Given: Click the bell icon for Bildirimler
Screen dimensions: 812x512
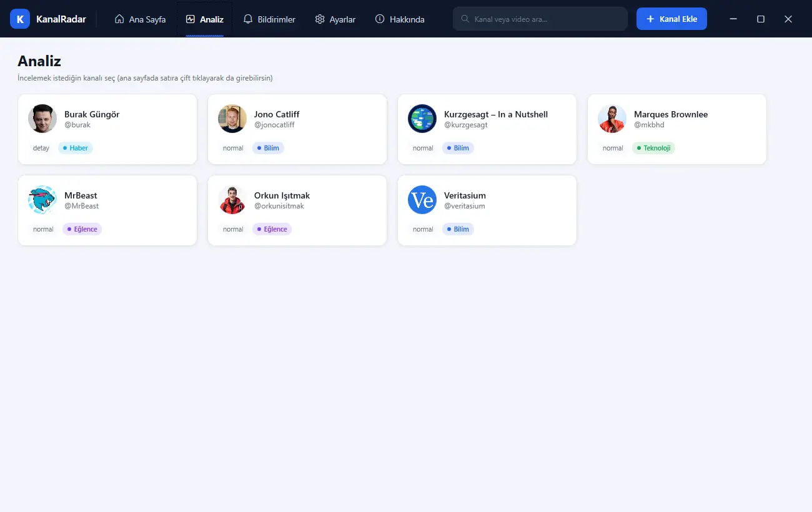Looking at the screenshot, I should [x=248, y=19].
